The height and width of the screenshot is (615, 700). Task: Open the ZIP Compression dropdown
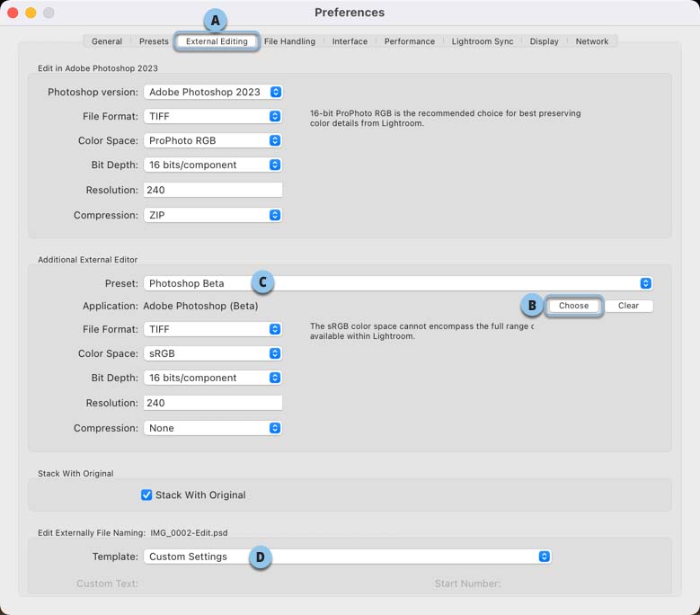tap(213, 215)
